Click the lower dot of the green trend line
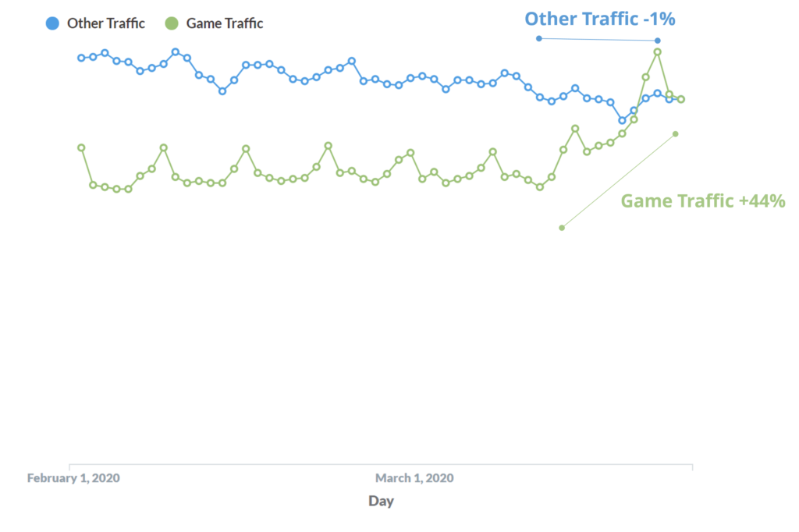The image size is (799, 532). pyautogui.click(x=562, y=228)
